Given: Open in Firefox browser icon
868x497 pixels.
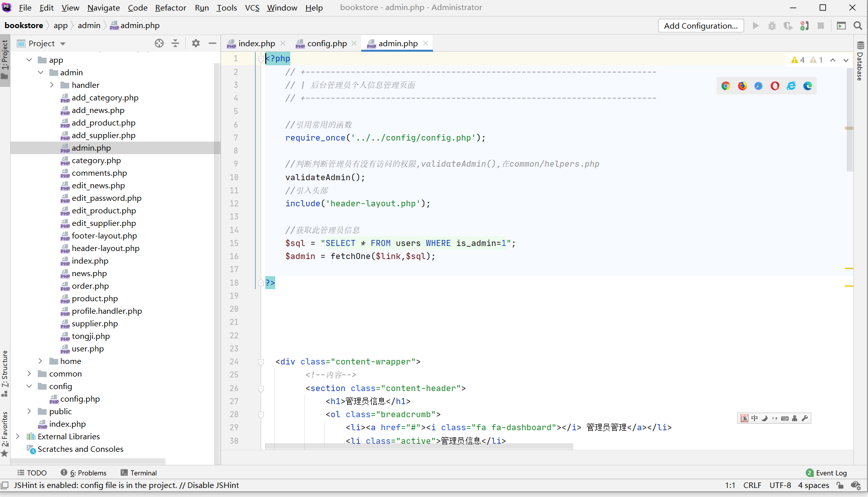Looking at the screenshot, I should coord(742,86).
